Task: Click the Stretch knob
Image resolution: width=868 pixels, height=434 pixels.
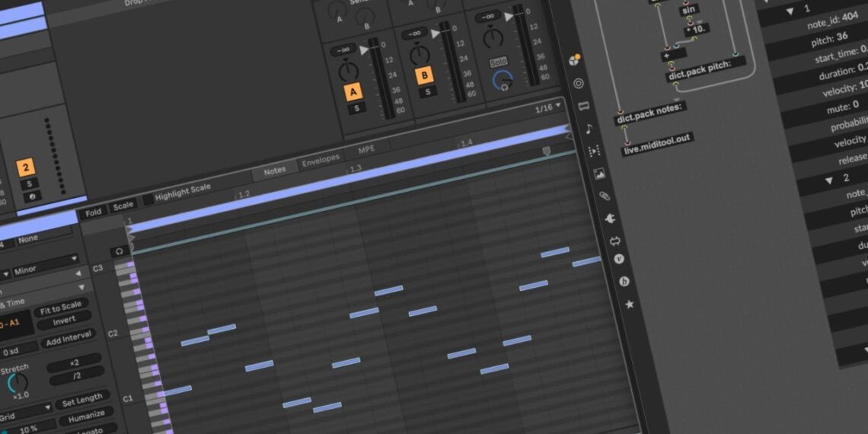Action: pos(18,382)
